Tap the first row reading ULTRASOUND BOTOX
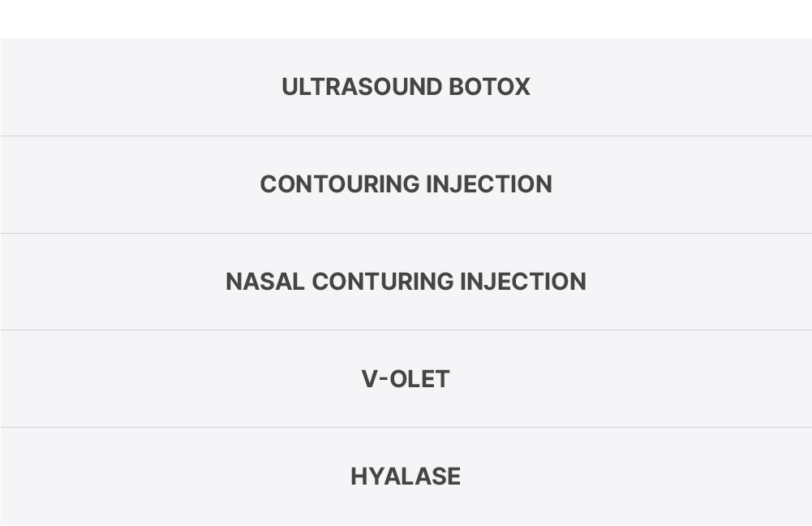This screenshot has height=526, width=812. point(406,87)
